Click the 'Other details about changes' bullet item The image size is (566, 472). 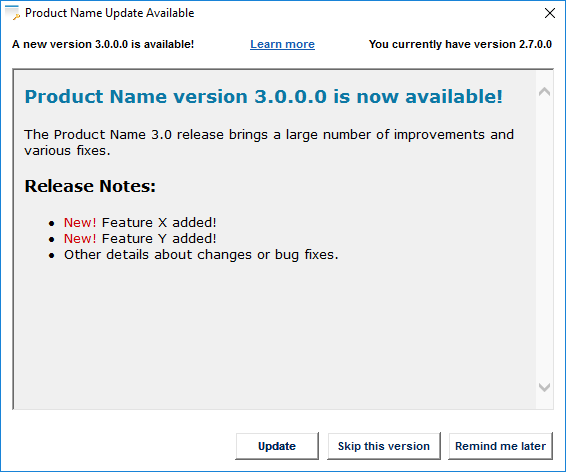coord(201,255)
